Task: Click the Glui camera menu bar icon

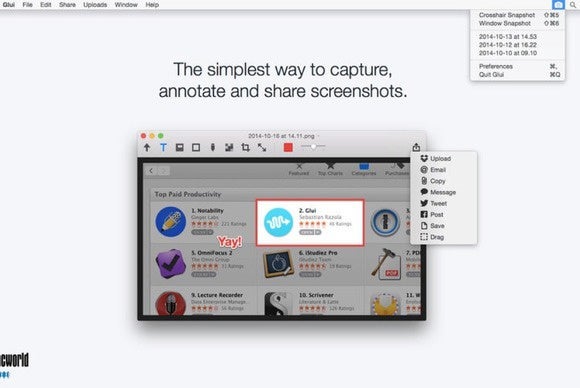Action: point(558,5)
